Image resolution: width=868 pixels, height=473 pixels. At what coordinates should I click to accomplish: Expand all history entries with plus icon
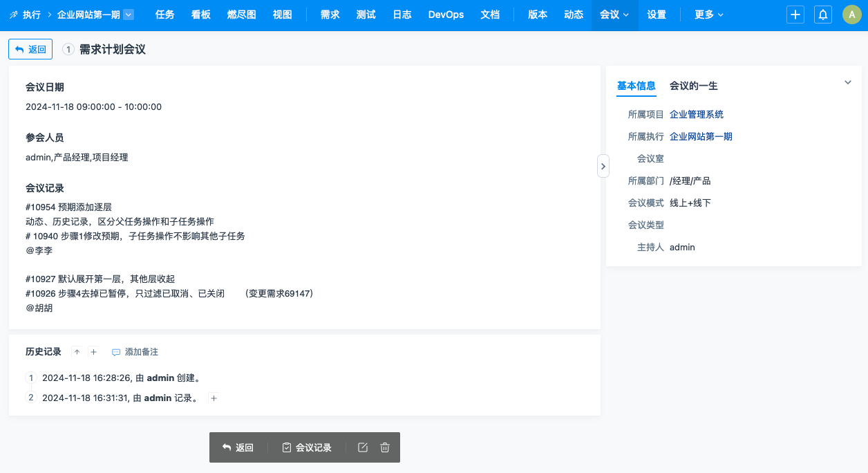[93, 352]
